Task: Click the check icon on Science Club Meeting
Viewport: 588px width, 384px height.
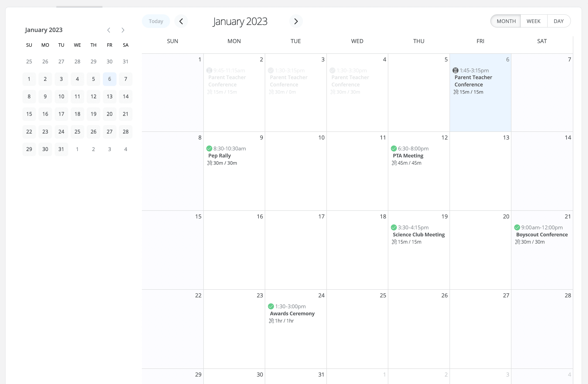Action: point(394,227)
